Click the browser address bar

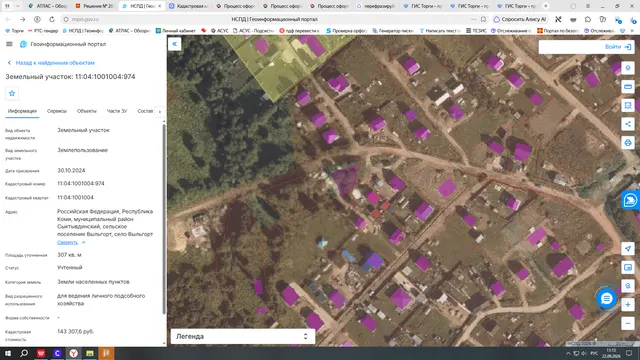click(x=273, y=19)
